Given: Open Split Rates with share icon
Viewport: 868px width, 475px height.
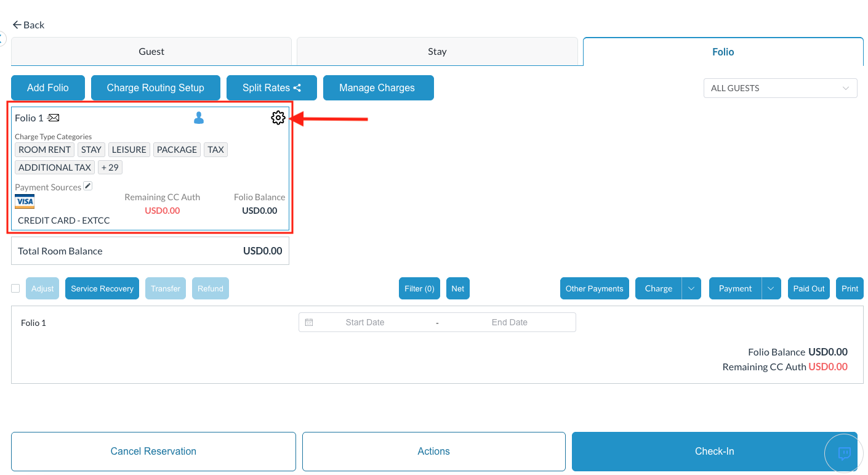Looking at the screenshot, I should click(x=271, y=87).
